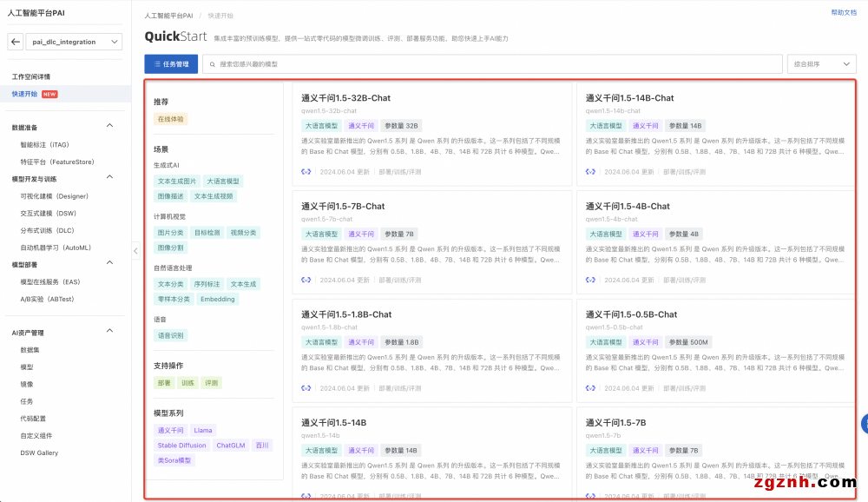Click the magnifier icon in search box
The height and width of the screenshot is (502, 868).
point(212,64)
